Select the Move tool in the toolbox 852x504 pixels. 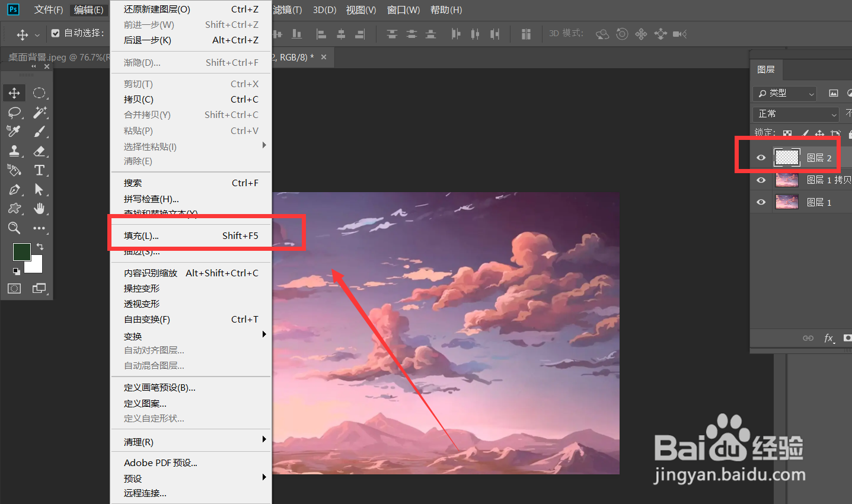[14, 93]
